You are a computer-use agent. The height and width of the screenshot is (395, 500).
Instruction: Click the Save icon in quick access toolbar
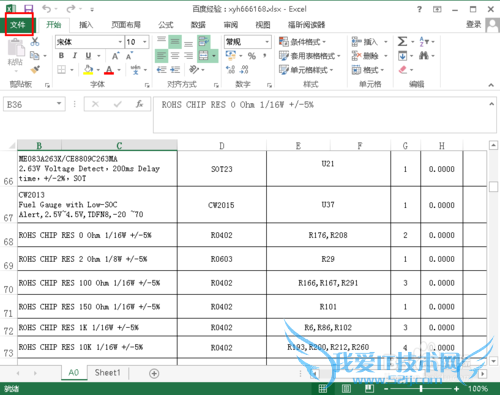(29, 9)
